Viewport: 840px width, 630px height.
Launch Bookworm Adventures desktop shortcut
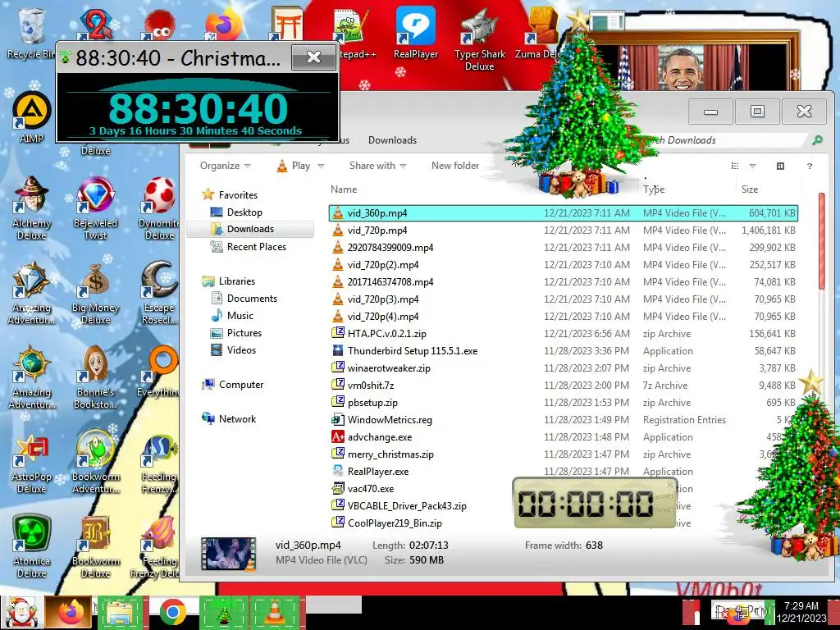pyautogui.click(x=95, y=462)
